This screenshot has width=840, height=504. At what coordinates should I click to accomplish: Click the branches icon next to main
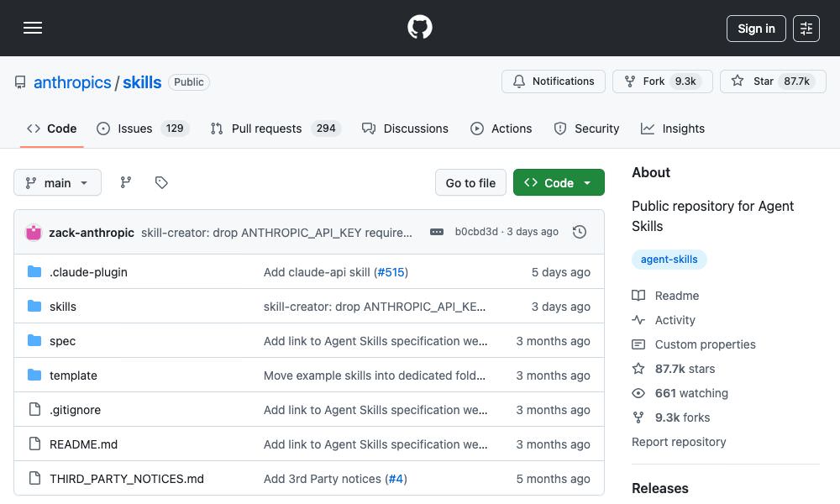pos(125,182)
